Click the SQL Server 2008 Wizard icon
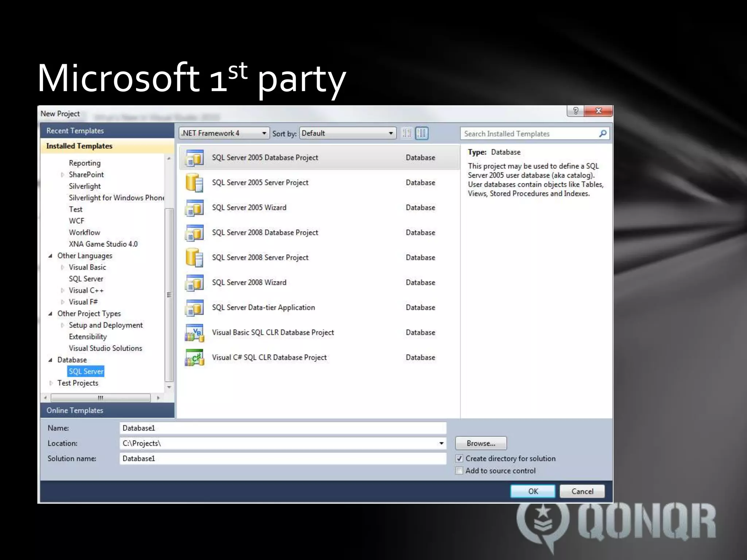Viewport: 747px width, 560px height. (x=194, y=283)
